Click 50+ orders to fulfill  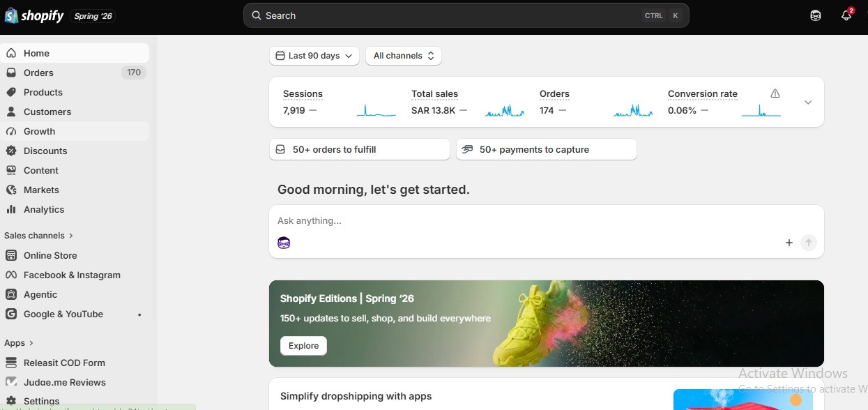[x=360, y=149]
